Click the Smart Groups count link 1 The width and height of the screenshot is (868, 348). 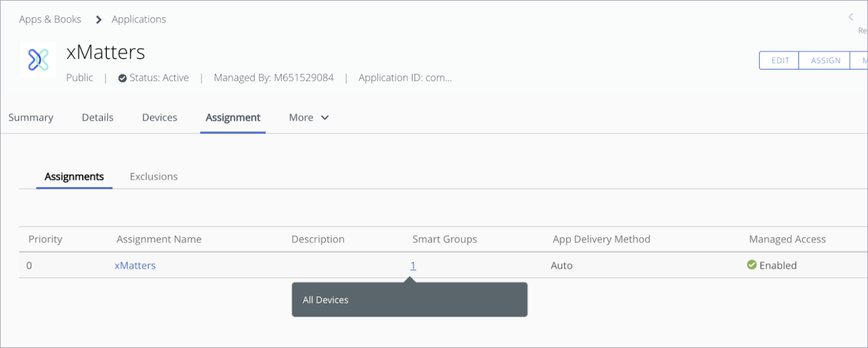click(x=413, y=265)
